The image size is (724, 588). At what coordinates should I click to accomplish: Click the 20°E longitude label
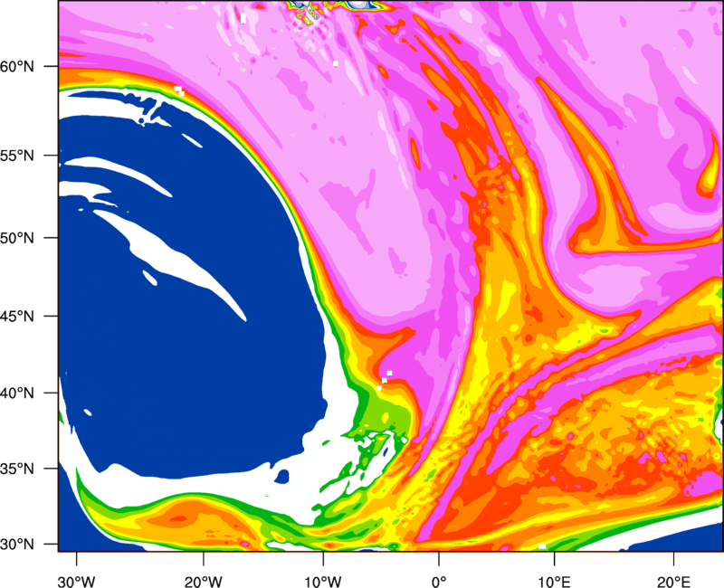(673, 582)
